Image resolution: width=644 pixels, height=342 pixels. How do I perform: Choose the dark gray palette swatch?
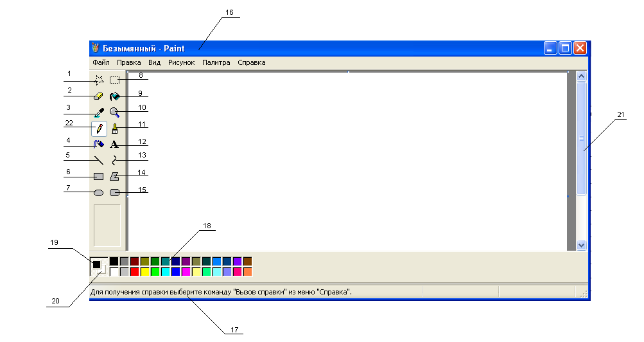coord(124,262)
